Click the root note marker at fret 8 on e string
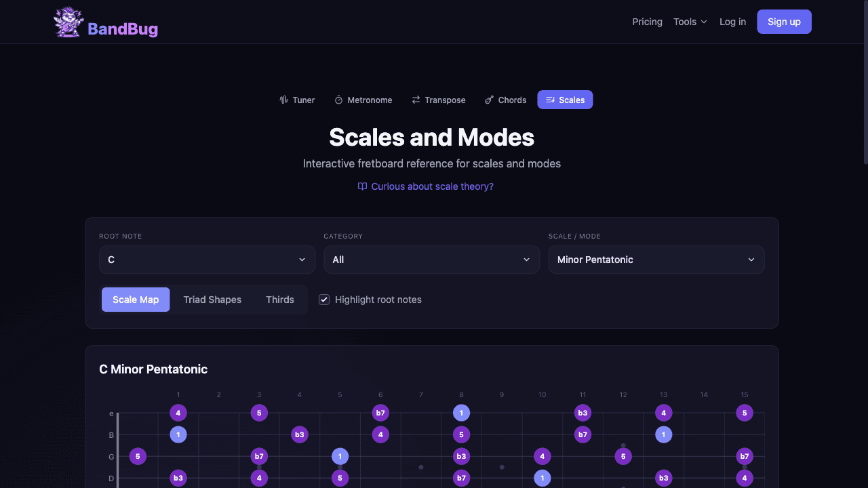Screen dimensions: 868x488 pyautogui.click(x=461, y=412)
